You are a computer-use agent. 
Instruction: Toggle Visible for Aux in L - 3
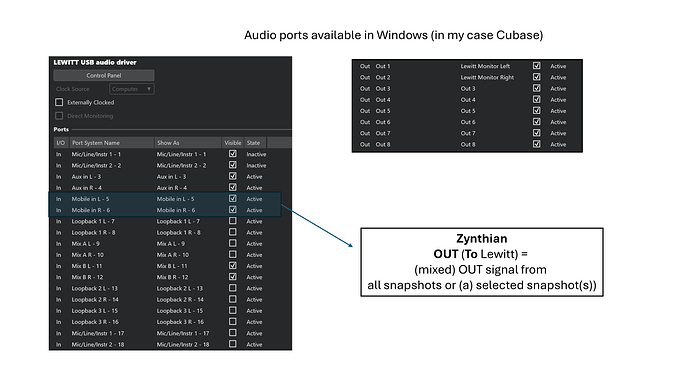[x=232, y=176]
